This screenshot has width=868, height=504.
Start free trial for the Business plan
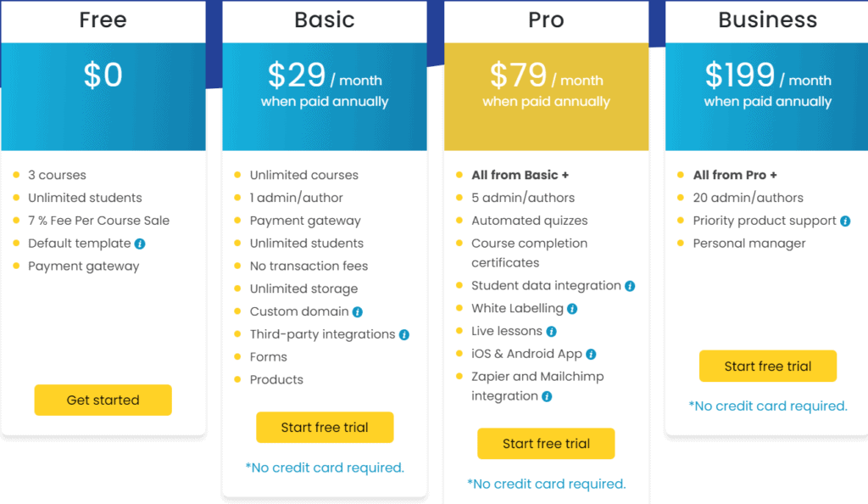click(767, 366)
